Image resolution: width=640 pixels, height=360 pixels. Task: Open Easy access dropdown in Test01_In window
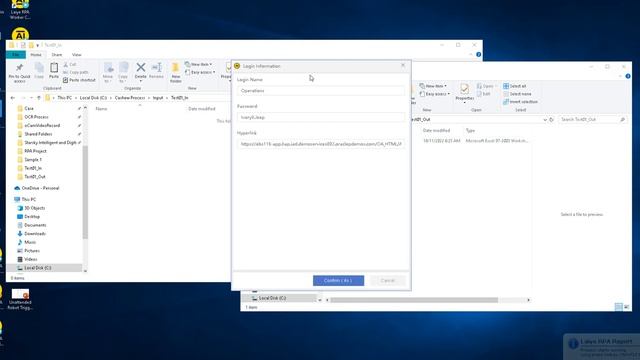200,72
